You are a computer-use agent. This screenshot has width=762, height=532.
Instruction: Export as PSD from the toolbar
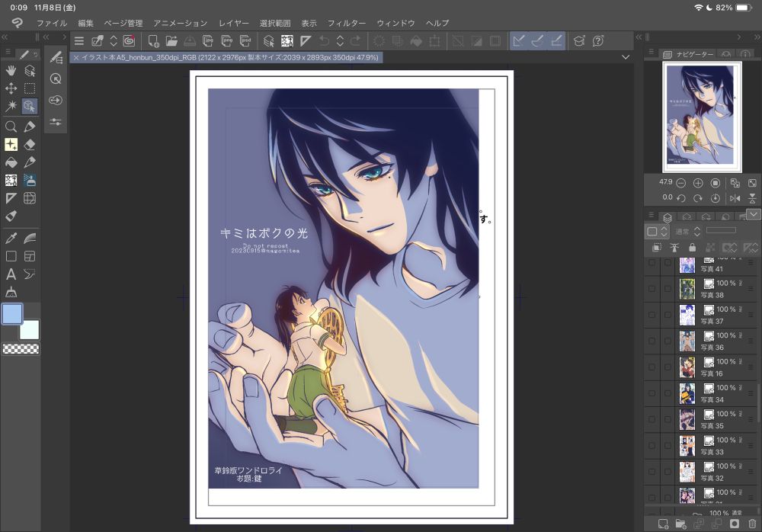coord(245,41)
